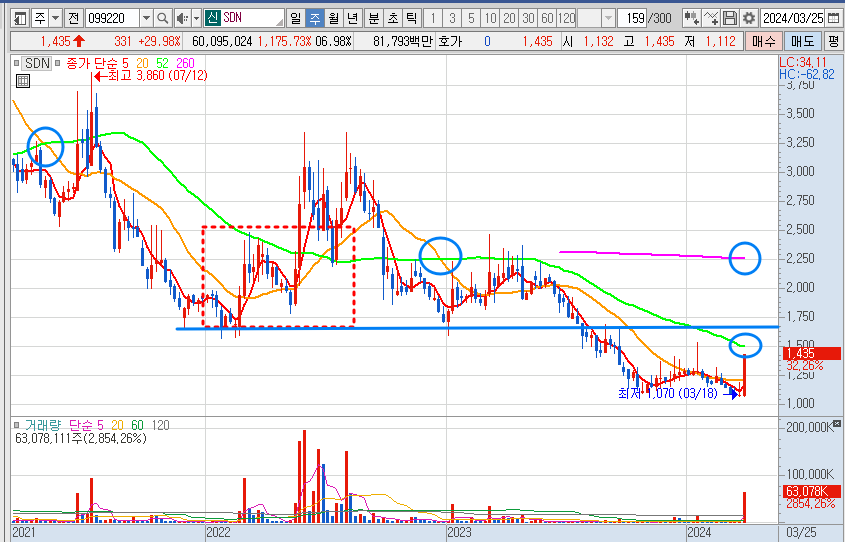Choose the 5 interval button
The image size is (845, 542).
[471, 18]
